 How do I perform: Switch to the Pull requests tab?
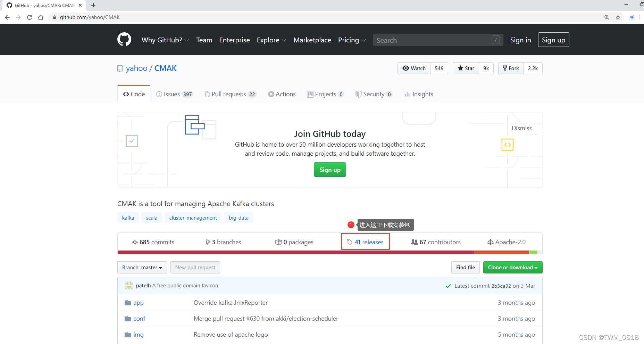point(231,94)
